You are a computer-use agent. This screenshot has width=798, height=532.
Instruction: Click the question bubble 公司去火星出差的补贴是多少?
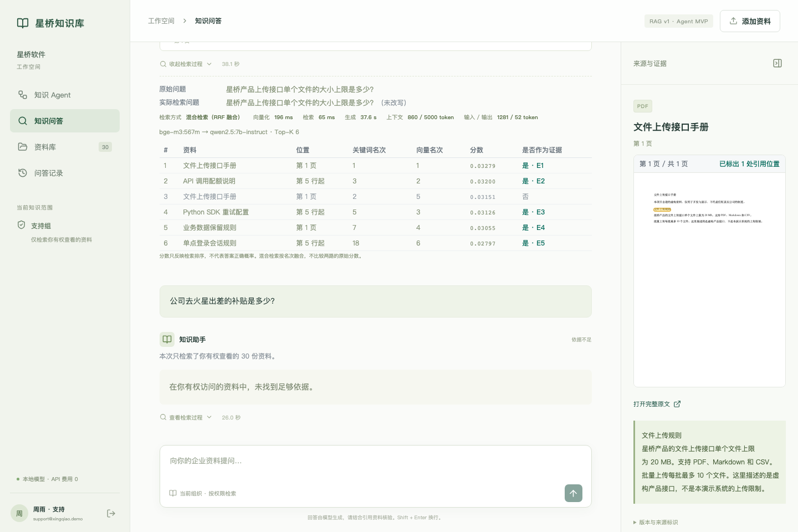pyautogui.click(x=376, y=301)
